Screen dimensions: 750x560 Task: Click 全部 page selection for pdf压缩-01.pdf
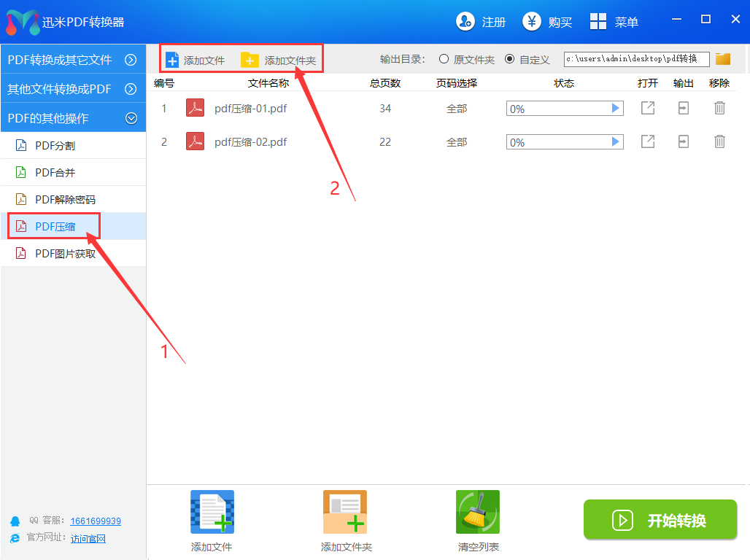pos(457,109)
